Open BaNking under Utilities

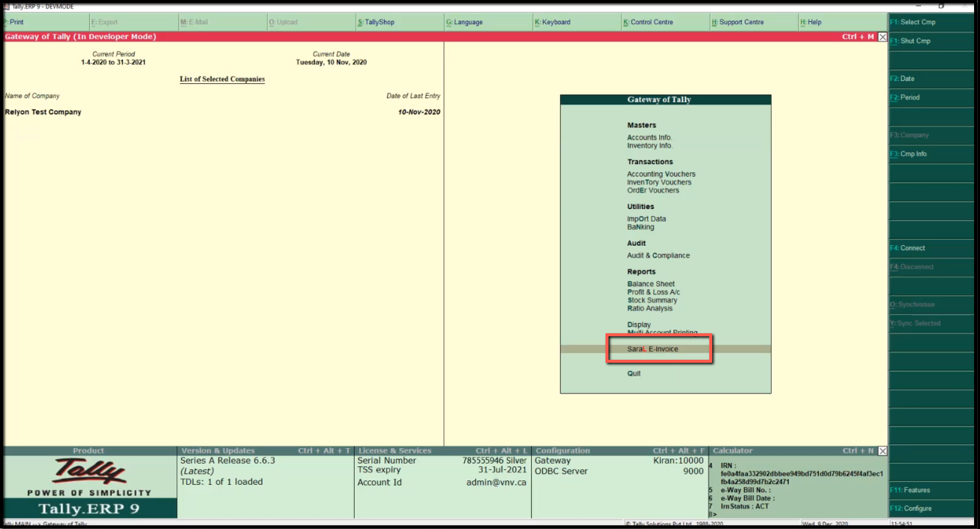[640, 227]
